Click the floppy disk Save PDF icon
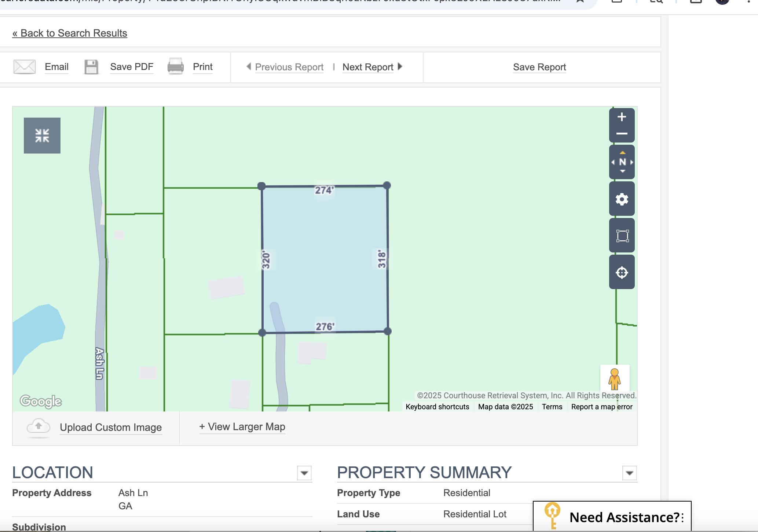Viewport: 758px width, 532px height. 91,67
